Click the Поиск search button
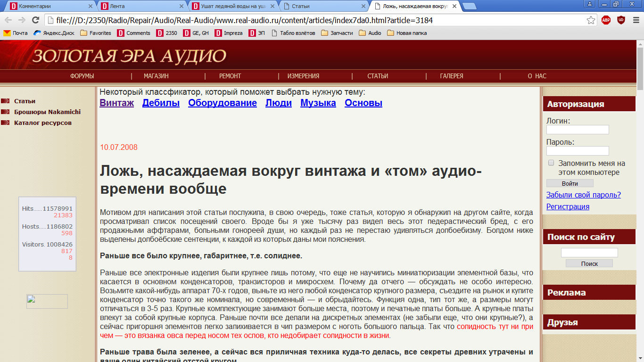Screen dimensions: 644x362 coord(589,264)
